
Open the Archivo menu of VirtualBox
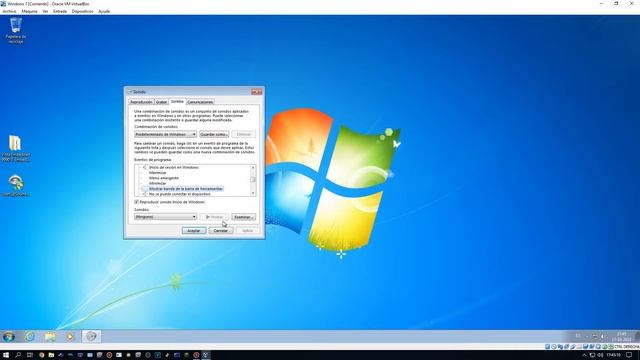tap(9, 11)
